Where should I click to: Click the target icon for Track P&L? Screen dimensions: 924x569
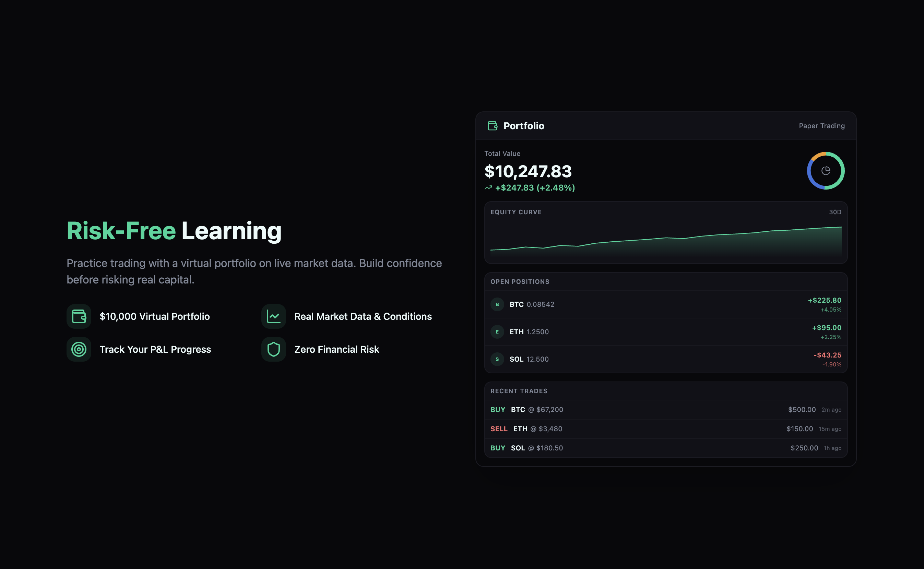tap(79, 349)
